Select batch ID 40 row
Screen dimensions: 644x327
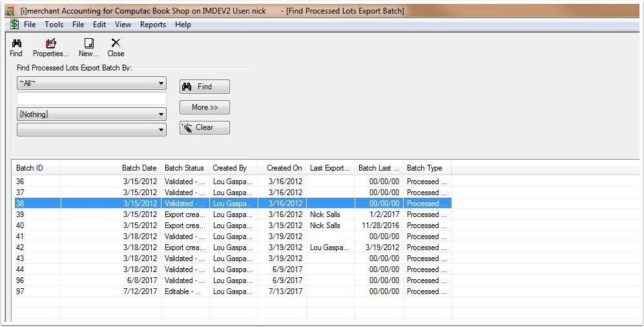233,226
